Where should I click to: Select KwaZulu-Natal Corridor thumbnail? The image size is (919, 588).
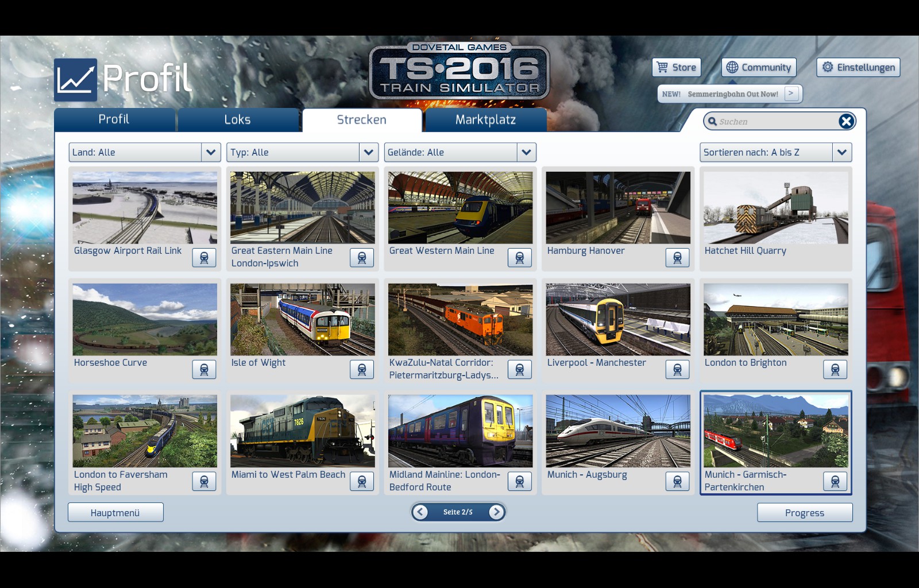pyautogui.click(x=460, y=319)
